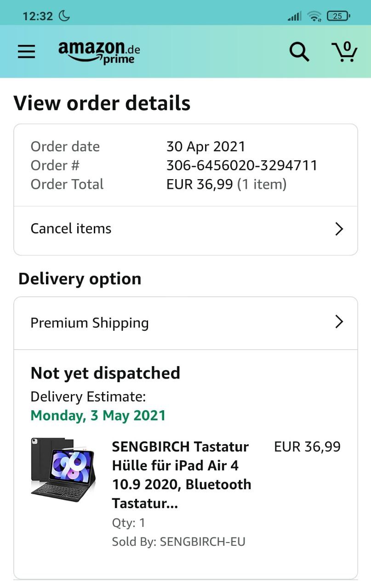Screen dimensions: 371x588
Task: Tap the Sold By: SENGBIRCH-EU text
Action: pos(178,542)
